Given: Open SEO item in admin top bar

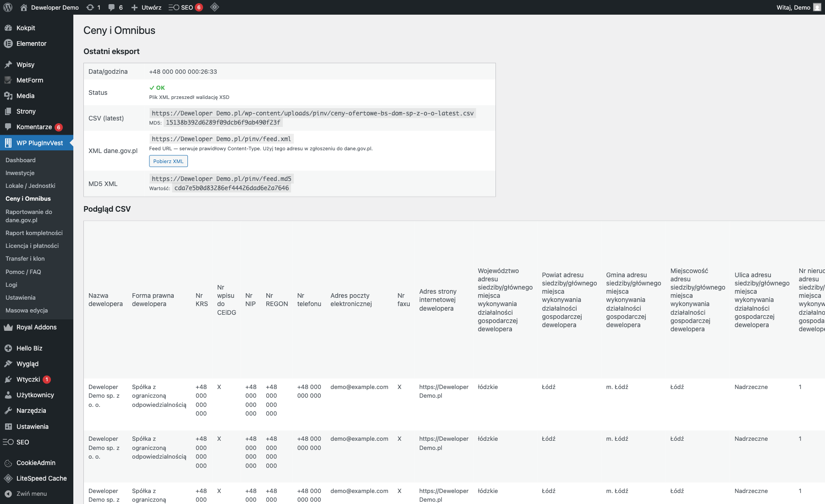Looking at the screenshot, I should (185, 7).
